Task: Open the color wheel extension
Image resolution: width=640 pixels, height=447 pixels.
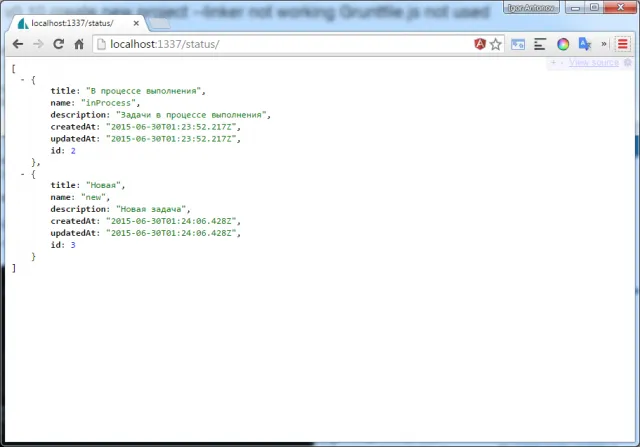Action: coord(563,44)
